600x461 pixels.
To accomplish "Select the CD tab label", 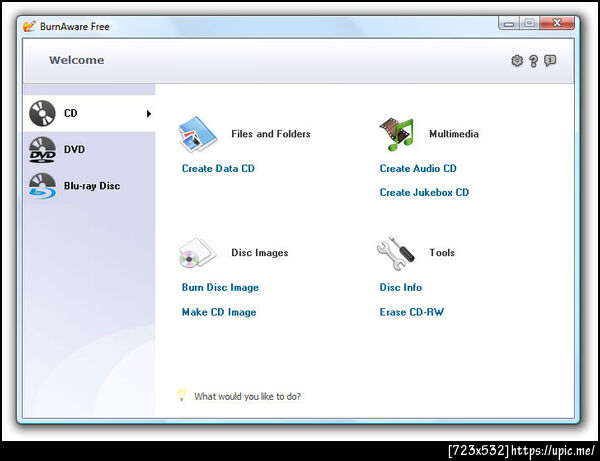I will (x=71, y=113).
